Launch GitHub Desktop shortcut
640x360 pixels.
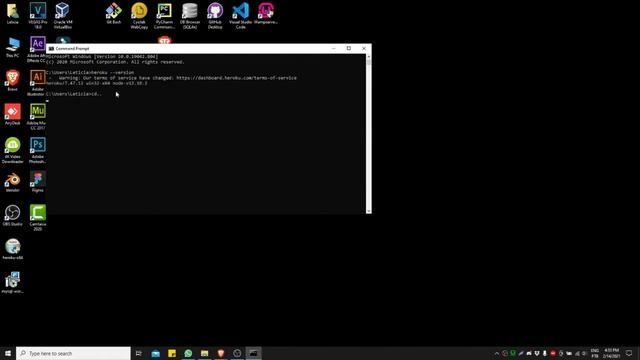[x=215, y=16]
